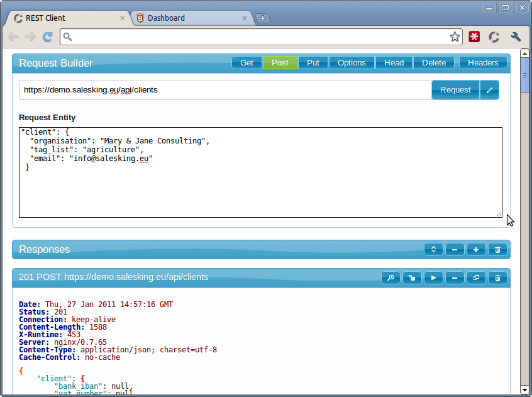Close the REST Client tab
The width and height of the screenshot is (532, 397).
(123, 18)
